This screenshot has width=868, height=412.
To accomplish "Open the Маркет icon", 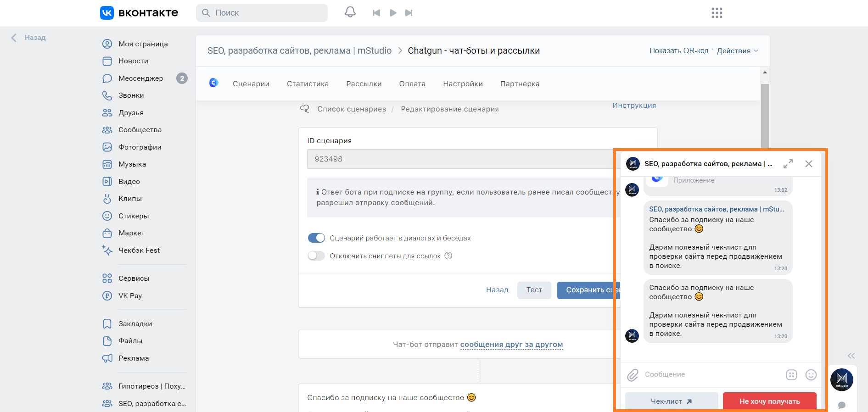I will [x=107, y=233].
